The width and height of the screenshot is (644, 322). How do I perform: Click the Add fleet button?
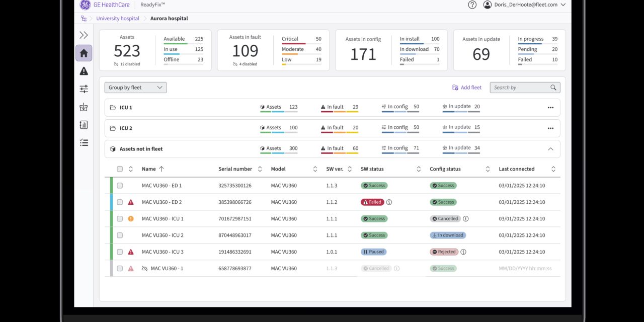point(466,87)
